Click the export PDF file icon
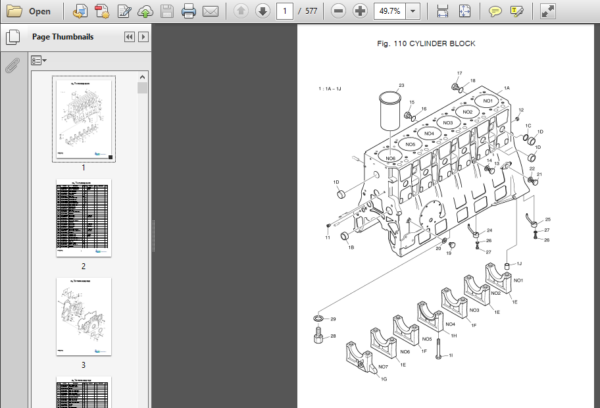Image resolution: width=600 pixels, height=408 pixels. coord(80,11)
